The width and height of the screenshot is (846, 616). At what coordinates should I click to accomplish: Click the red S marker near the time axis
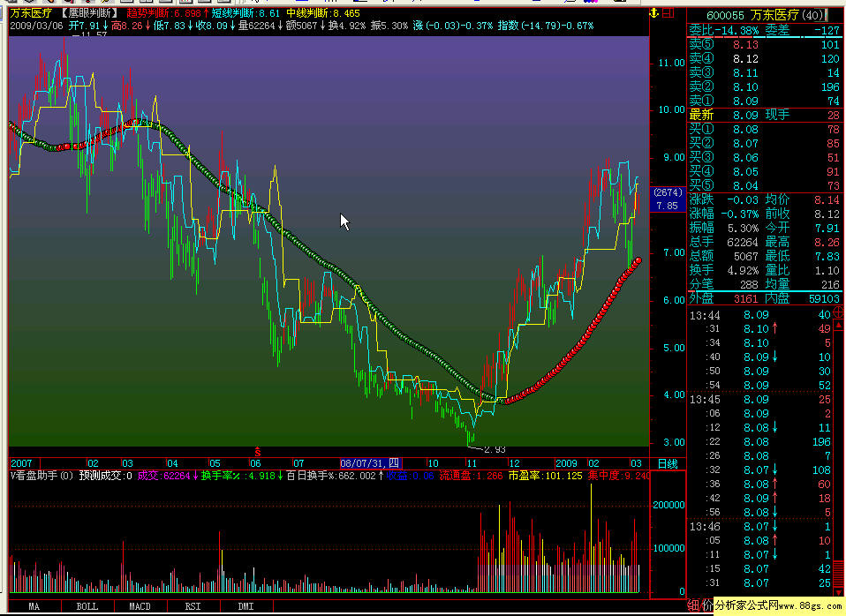pos(258,452)
